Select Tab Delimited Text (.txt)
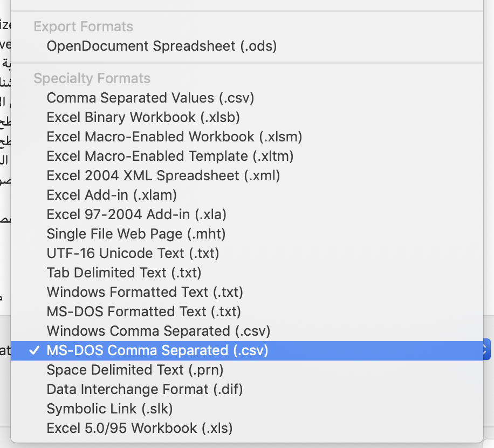The width and height of the screenshot is (494, 448). coord(124,273)
